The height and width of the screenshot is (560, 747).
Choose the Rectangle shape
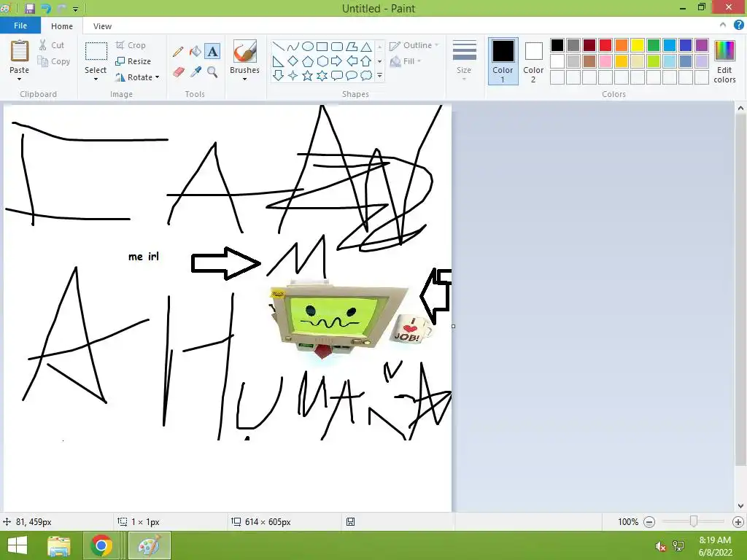pyautogui.click(x=322, y=46)
